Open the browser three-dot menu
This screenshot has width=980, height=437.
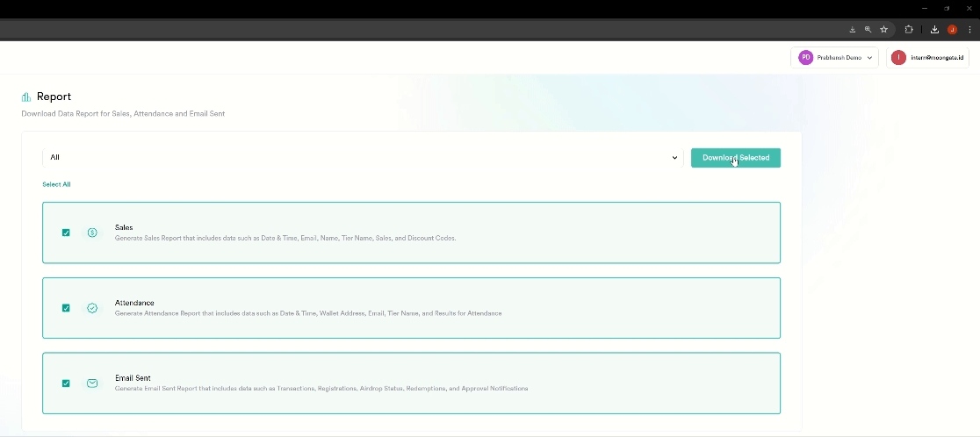pos(969,29)
